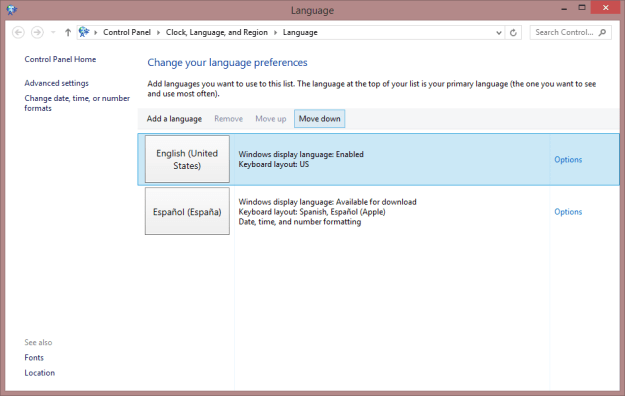Expand the chevron before Control Panel

(96, 32)
